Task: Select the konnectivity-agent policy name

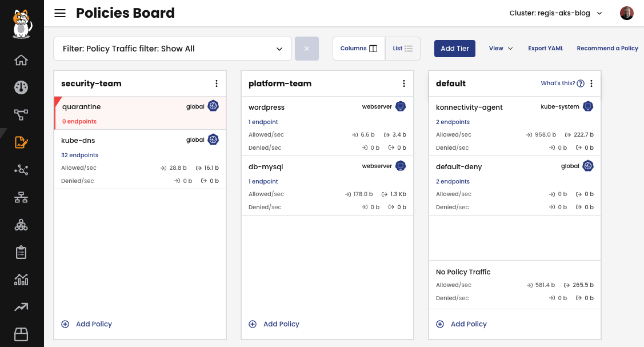Action: [x=469, y=107]
